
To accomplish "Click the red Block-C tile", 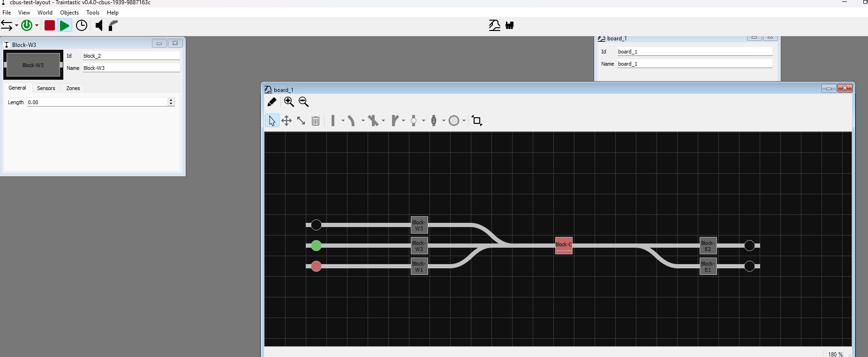I will tap(564, 245).
